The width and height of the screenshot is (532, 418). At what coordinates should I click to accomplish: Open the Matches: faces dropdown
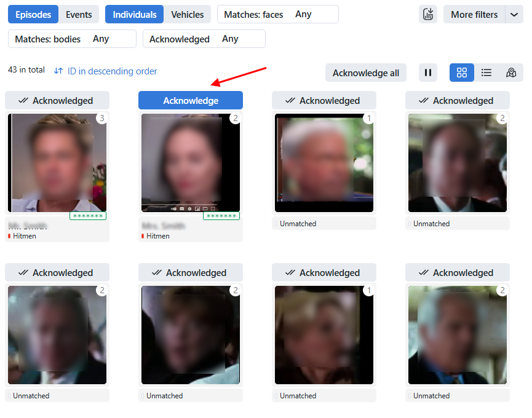click(x=277, y=15)
